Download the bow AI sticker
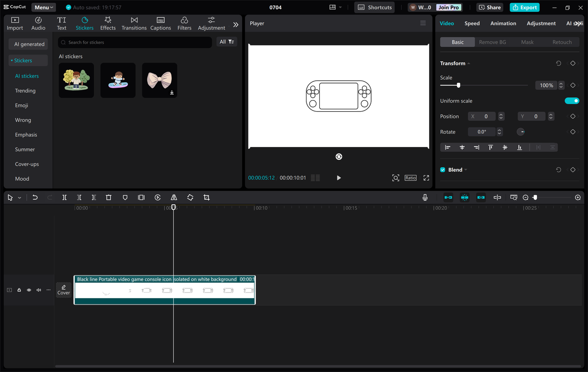The width and height of the screenshot is (588, 372). coord(172,92)
